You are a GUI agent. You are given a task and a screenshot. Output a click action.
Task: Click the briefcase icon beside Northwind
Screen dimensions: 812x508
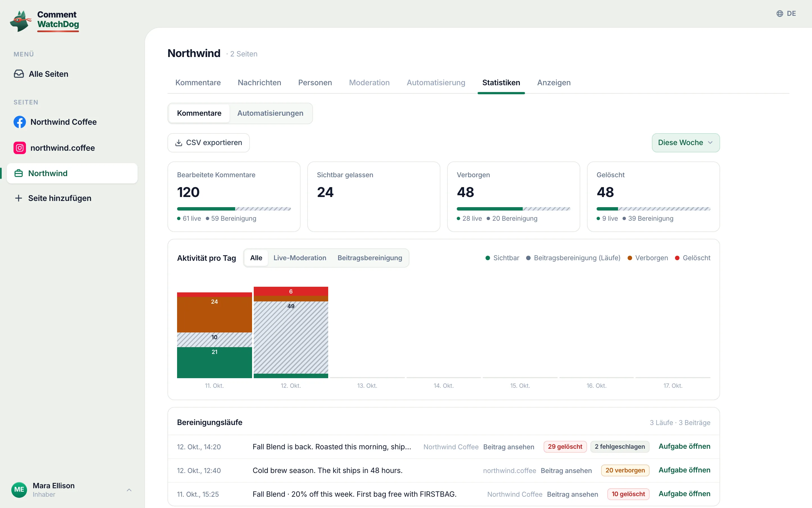pyautogui.click(x=18, y=173)
